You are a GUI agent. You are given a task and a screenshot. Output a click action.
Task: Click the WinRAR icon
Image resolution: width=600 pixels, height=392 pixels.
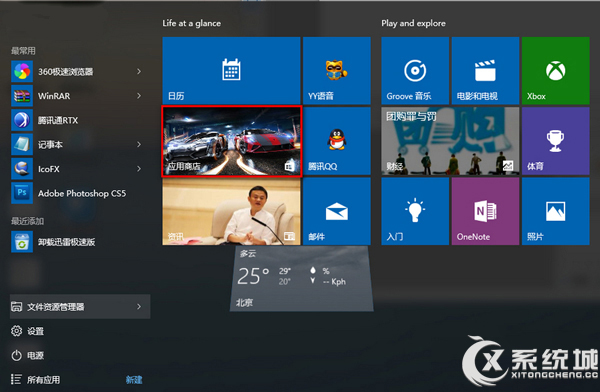coord(22,96)
